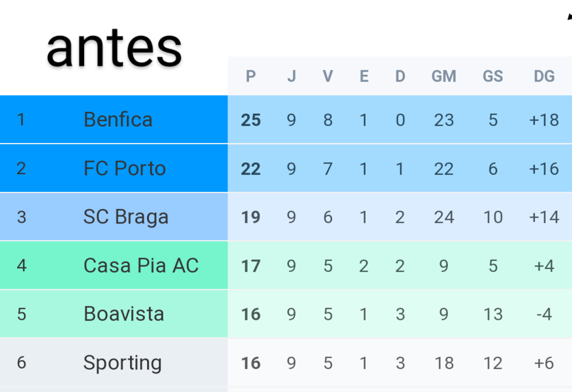Image resolution: width=572 pixels, height=392 pixels.
Task: Select the E draws column header
Action: pyautogui.click(x=364, y=76)
